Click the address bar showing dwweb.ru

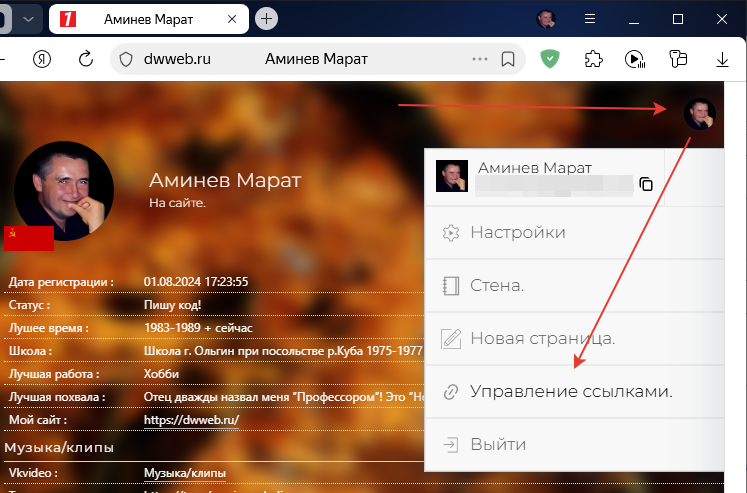[300, 59]
